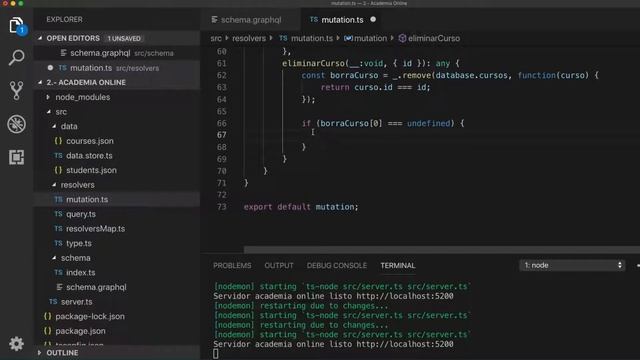Open package.json file

click(x=80, y=331)
